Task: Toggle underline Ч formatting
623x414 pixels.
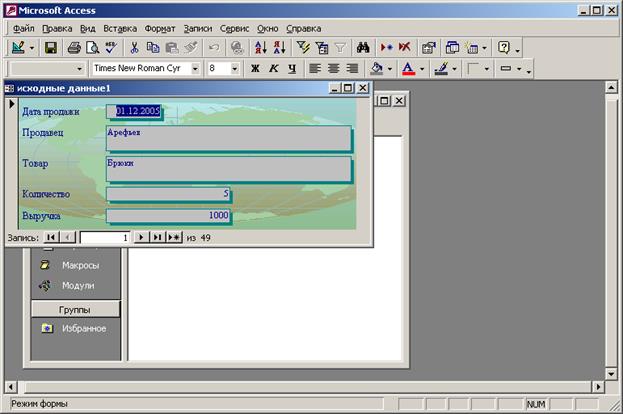Action: 292,69
